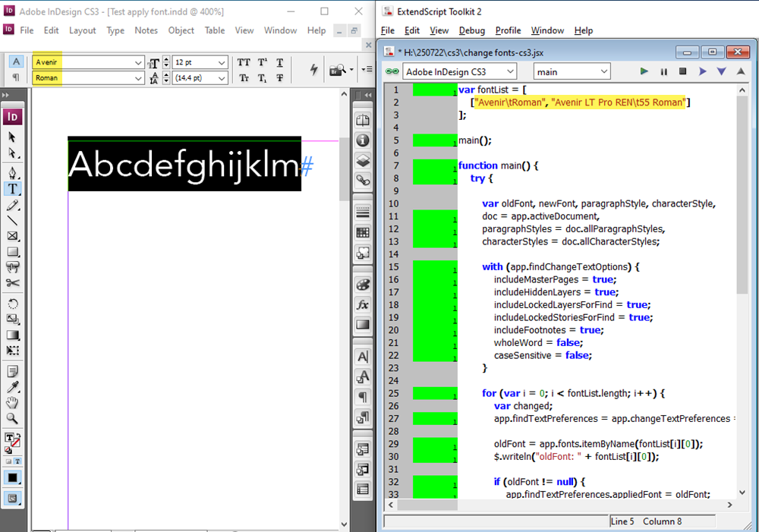Select the Free Transform tool
This screenshot has width=759, height=532.
[12, 351]
